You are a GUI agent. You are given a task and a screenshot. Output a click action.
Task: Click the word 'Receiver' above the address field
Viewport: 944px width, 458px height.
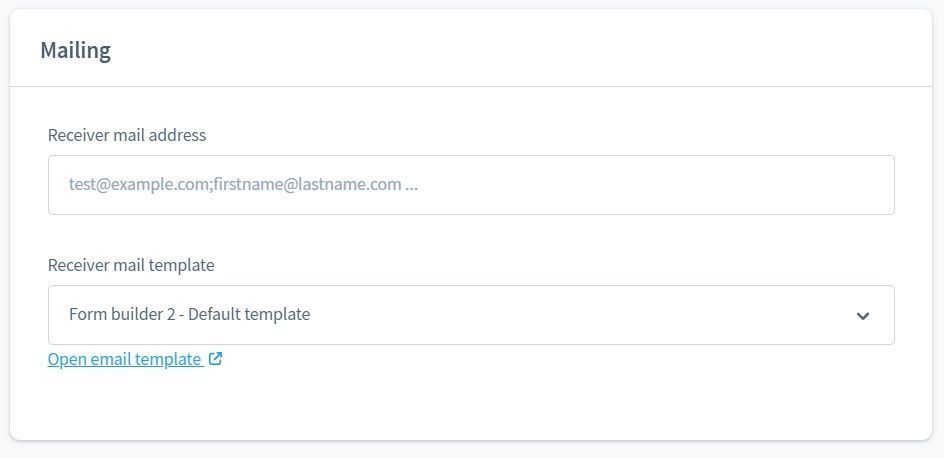(x=79, y=135)
